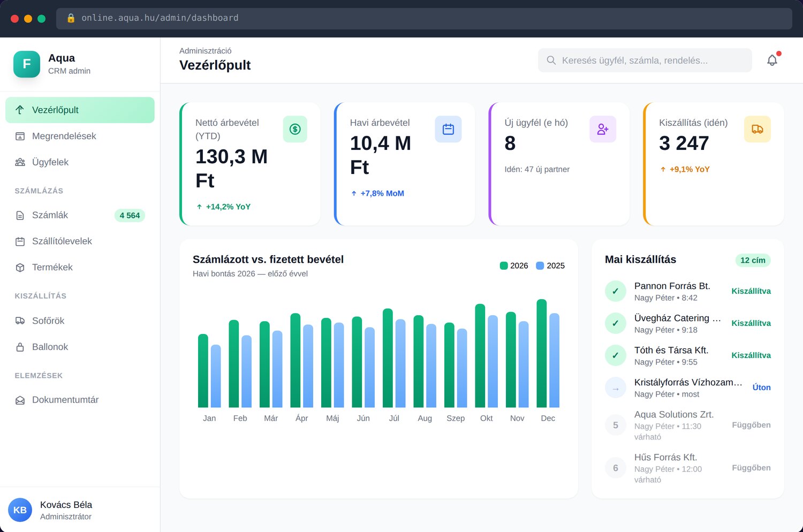803x532 pixels.
Task: Click the Számlázott vs. fizetett bevétel heading
Action: 268,260
